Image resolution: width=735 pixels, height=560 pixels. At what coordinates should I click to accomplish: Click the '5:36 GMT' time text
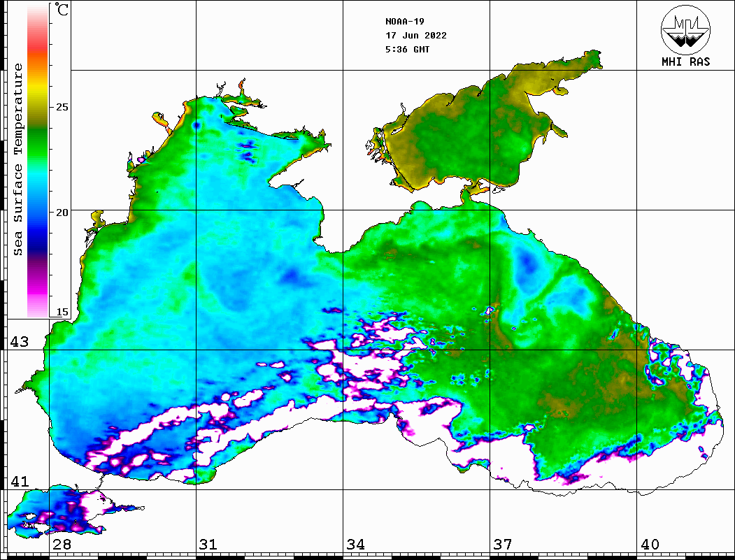coord(407,49)
